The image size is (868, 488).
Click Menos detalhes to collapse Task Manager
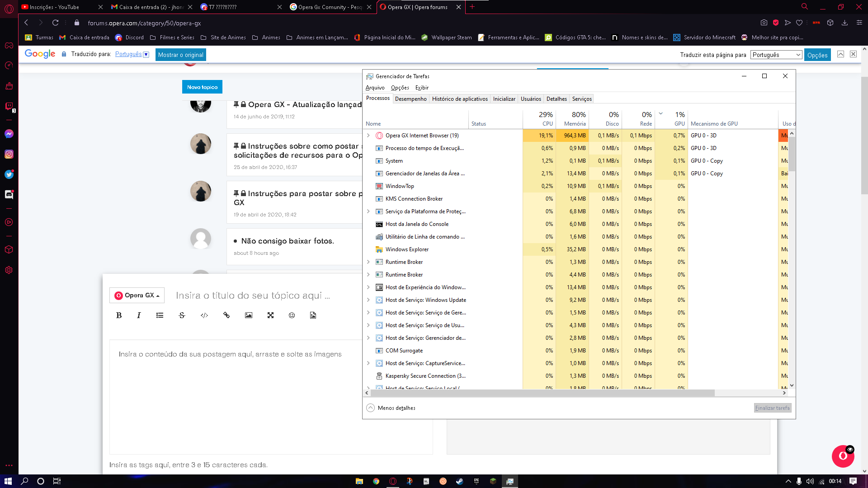pyautogui.click(x=391, y=408)
